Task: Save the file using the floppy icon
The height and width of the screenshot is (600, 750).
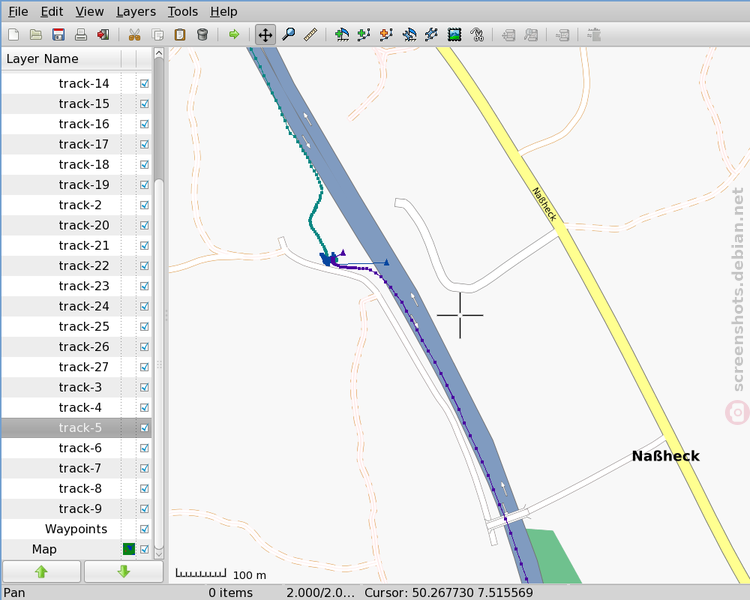Action: coord(58,34)
